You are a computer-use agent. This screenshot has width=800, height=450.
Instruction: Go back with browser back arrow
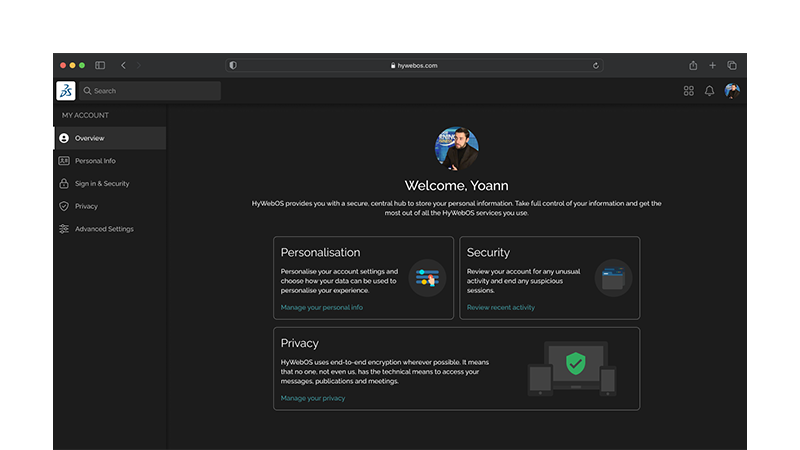[123, 65]
